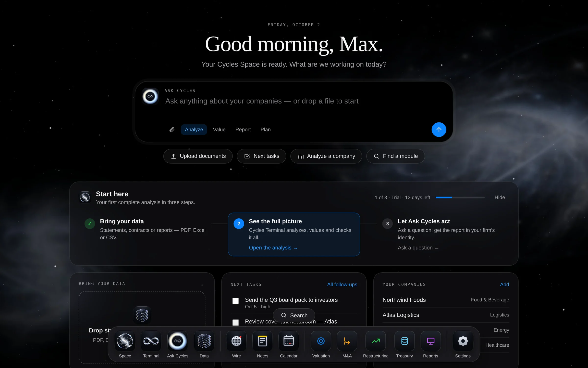Send the prompt with blue arrow button
This screenshot has height=368, width=588.
click(439, 130)
